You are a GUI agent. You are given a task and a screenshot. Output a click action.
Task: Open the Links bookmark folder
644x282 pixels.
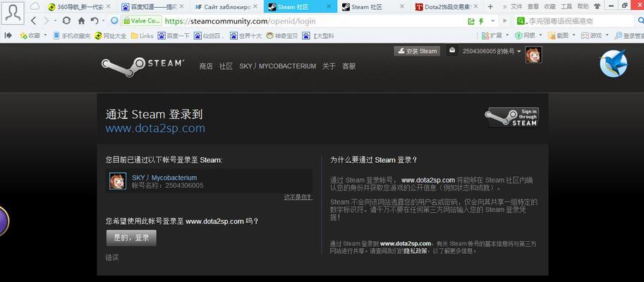pos(142,36)
